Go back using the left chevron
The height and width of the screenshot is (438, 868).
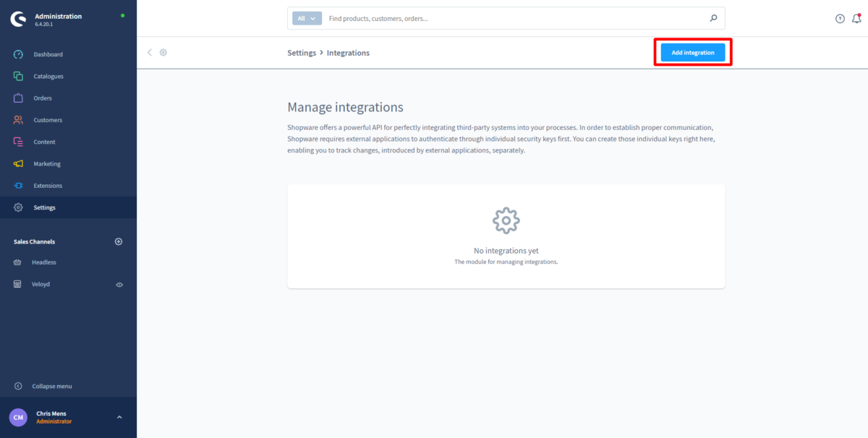pyautogui.click(x=150, y=53)
